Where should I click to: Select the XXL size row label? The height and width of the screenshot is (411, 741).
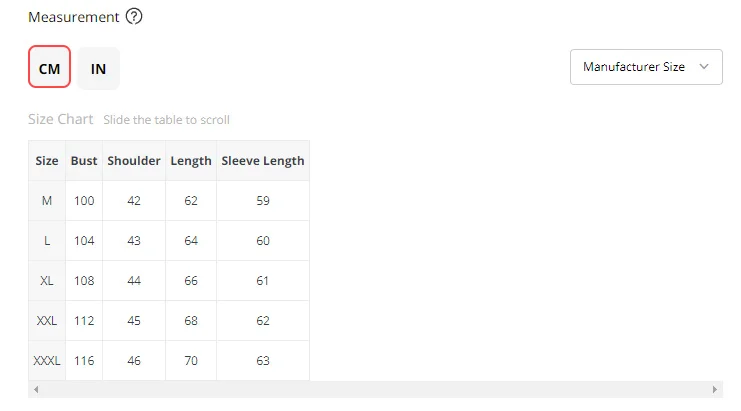click(47, 320)
